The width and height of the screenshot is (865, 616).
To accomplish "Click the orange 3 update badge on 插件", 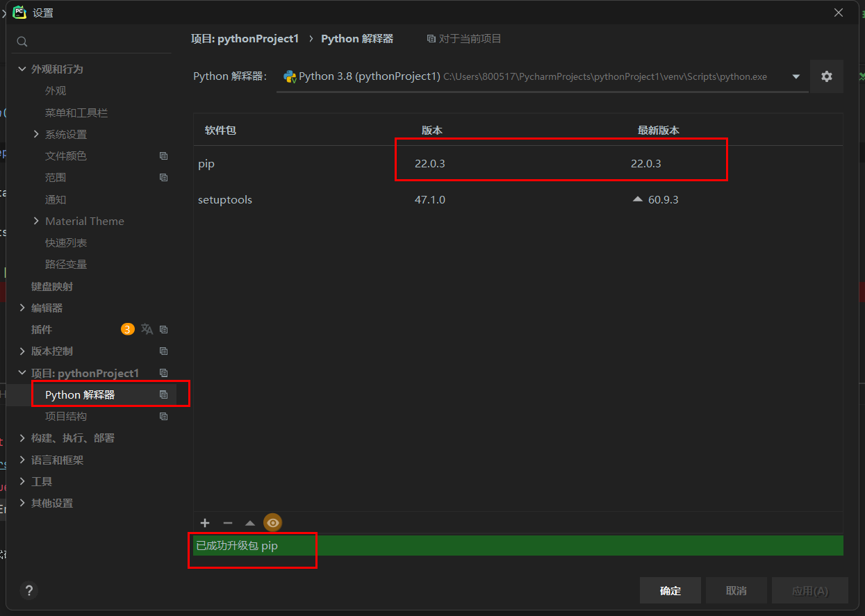I will [127, 329].
